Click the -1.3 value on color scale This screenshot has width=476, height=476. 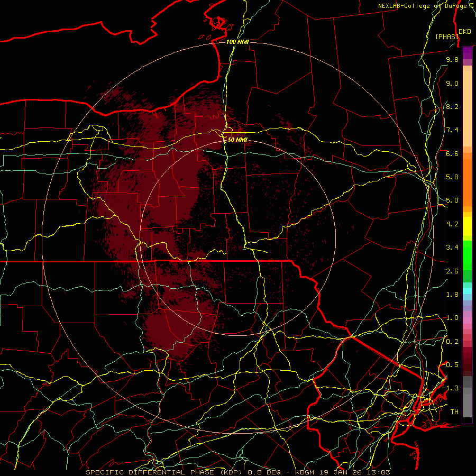pyautogui.click(x=450, y=388)
